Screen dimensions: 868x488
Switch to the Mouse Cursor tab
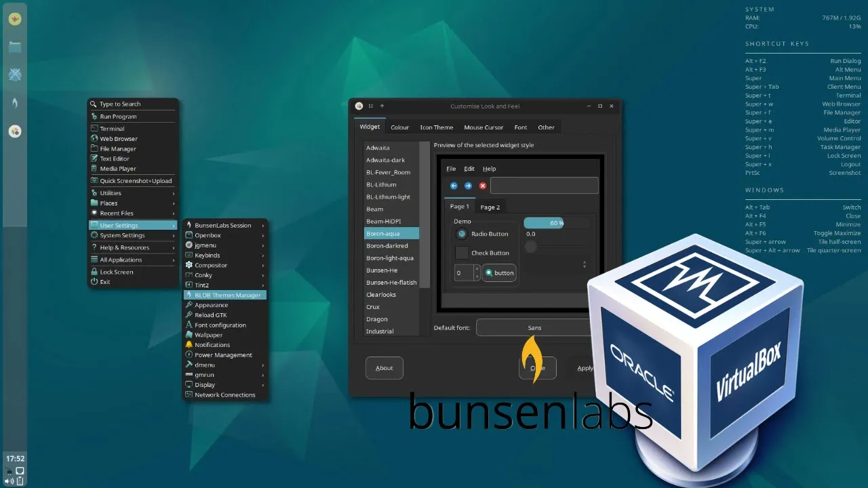coord(484,127)
